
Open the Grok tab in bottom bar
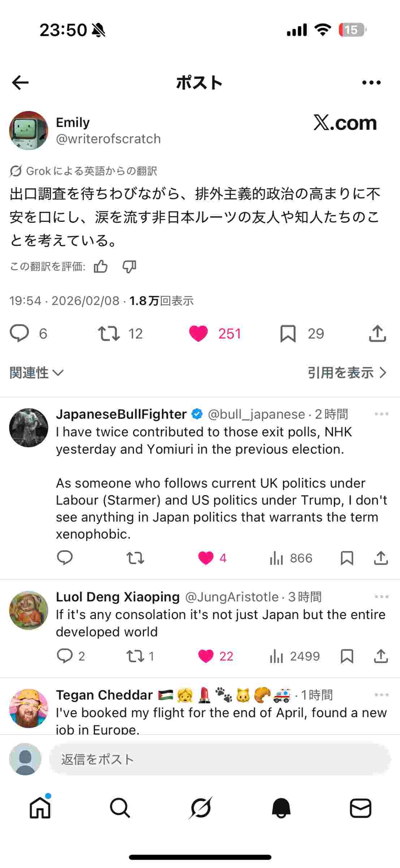click(200, 808)
